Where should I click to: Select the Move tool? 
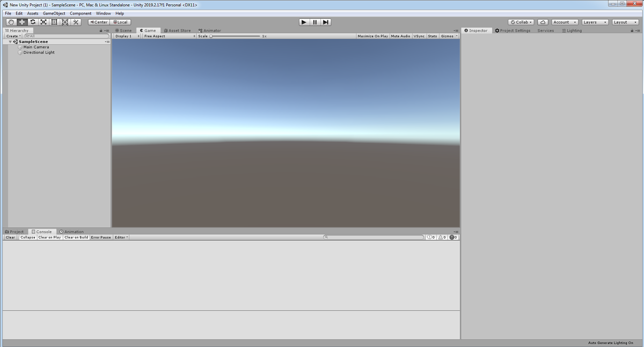point(22,22)
